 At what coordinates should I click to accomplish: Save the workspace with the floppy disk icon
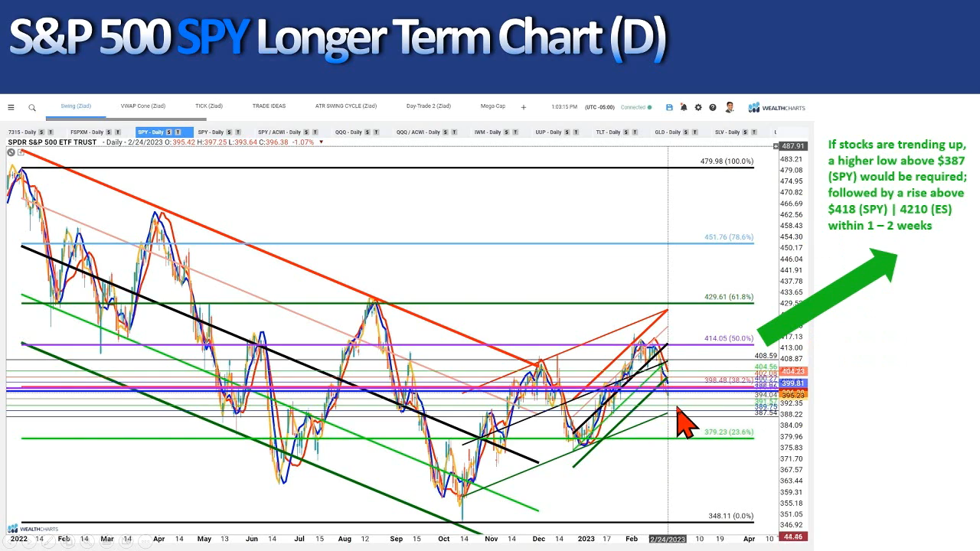click(669, 107)
